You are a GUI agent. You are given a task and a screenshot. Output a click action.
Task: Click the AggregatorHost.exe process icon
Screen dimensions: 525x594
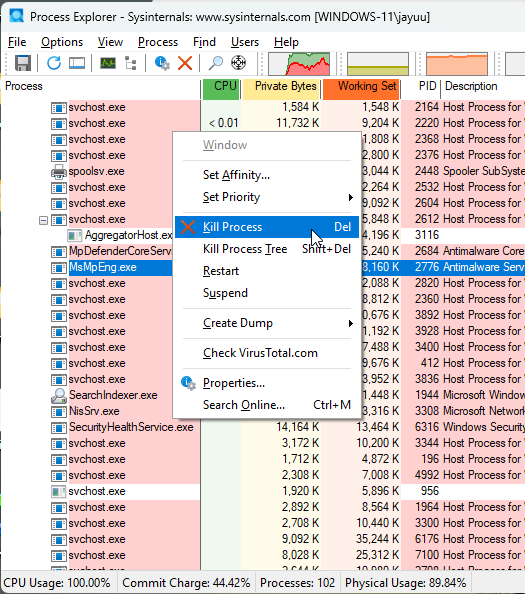(x=75, y=236)
